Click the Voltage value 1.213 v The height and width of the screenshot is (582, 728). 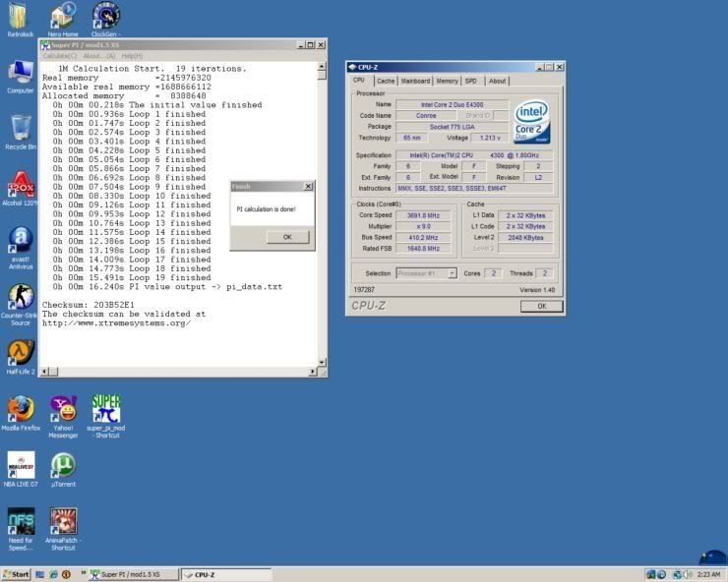(x=490, y=138)
